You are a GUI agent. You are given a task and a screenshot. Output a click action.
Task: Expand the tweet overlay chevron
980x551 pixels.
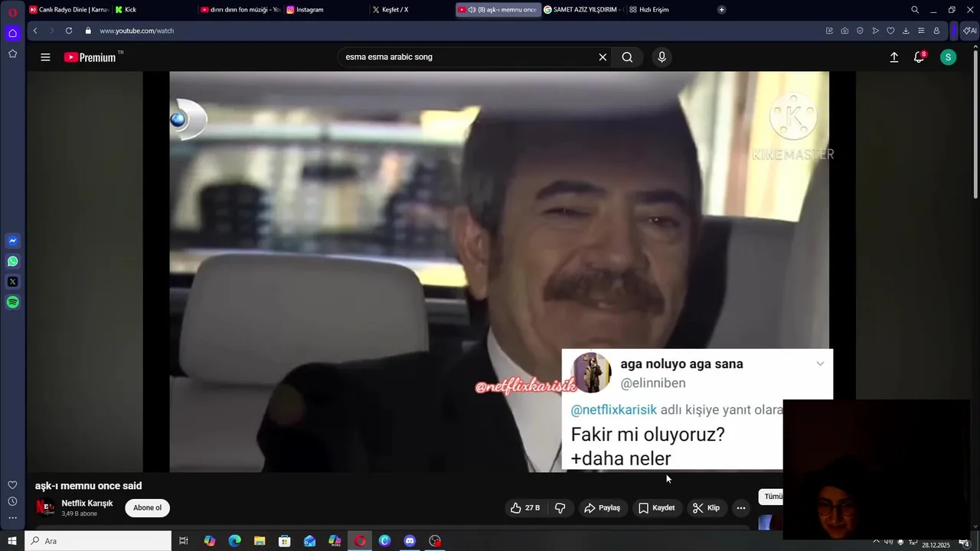pyautogui.click(x=820, y=364)
